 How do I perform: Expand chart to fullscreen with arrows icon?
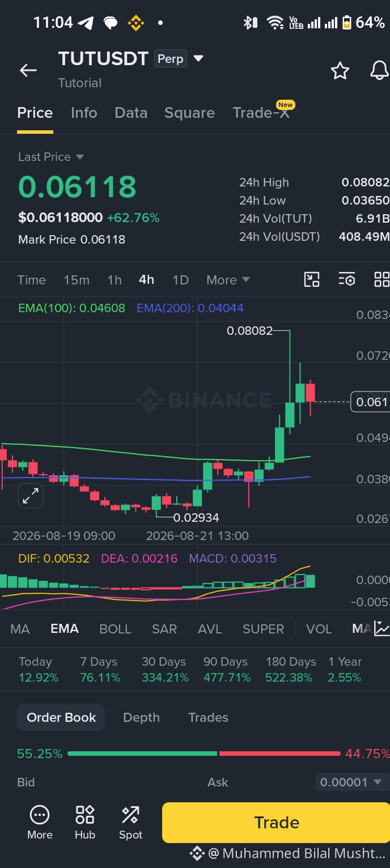(x=31, y=496)
